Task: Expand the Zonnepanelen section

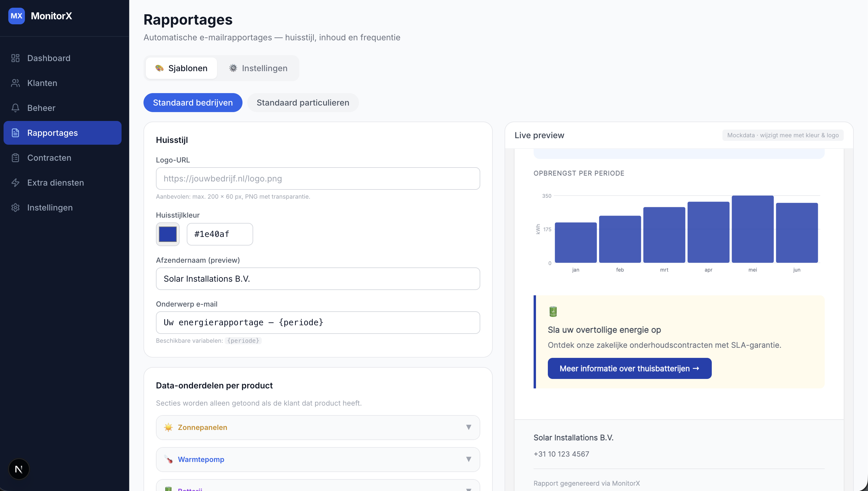Action: click(318, 427)
